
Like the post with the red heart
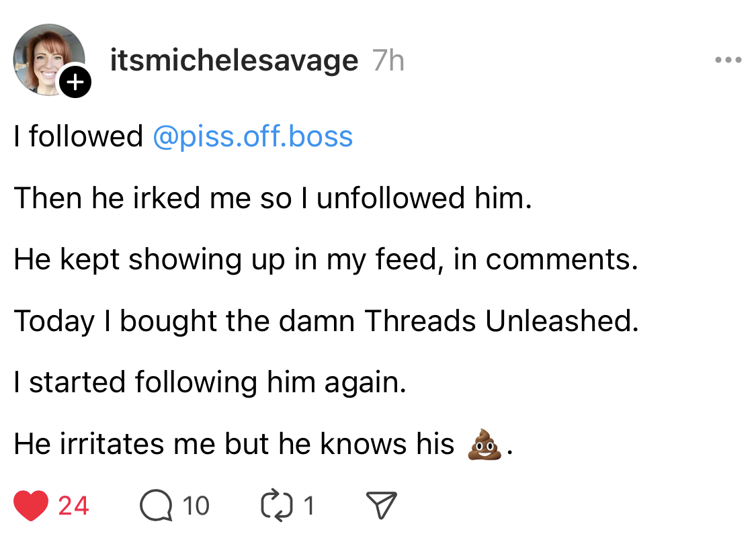point(31,505)
